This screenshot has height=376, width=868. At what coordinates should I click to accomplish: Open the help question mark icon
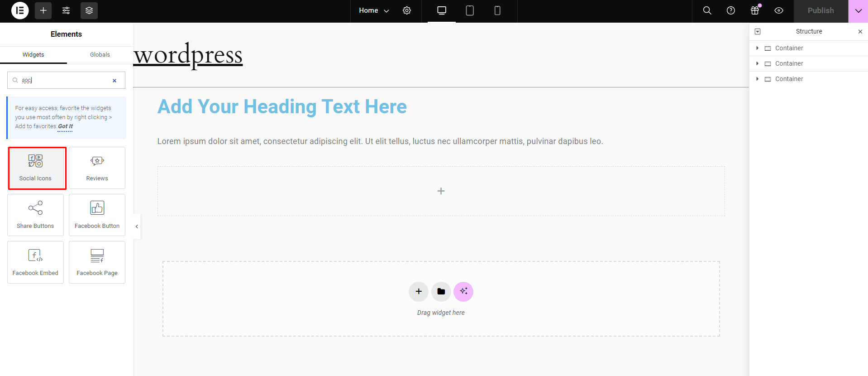pos(731,10)
